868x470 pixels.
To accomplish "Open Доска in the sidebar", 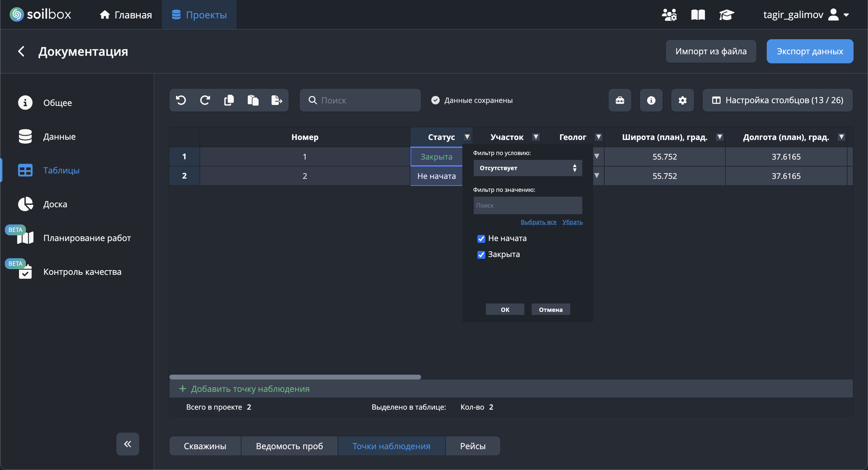I will coord(55,204).
